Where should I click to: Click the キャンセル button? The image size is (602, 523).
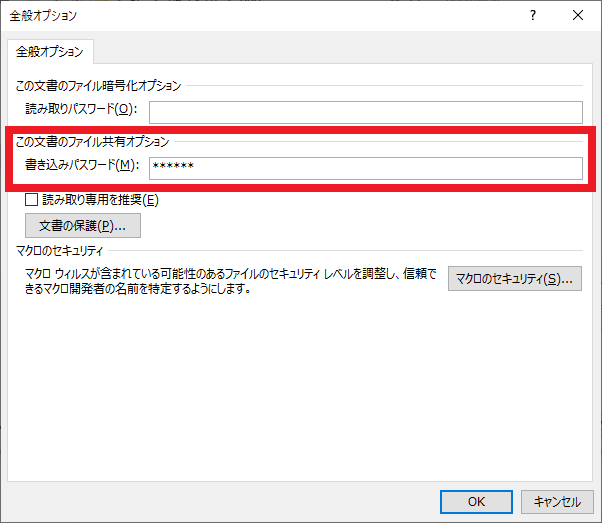pyautogui.click(x=557, y=501)
